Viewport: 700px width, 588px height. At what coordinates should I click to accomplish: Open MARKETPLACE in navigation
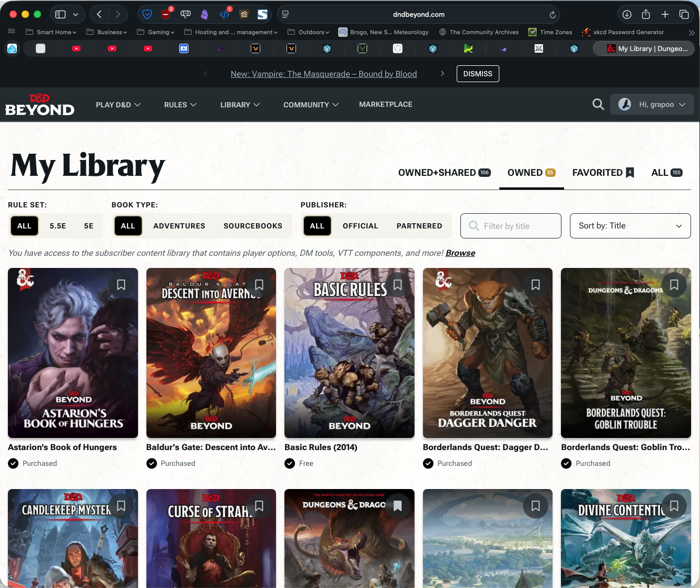(x=386, y=104)
